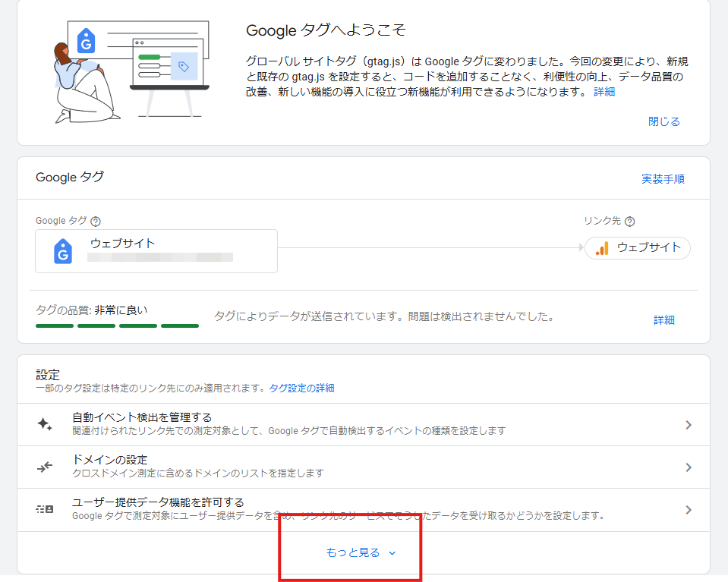The width and height of the screenshot is (728, 582).
Task: Click the blue Google tag icon
Action: point(63,251)
